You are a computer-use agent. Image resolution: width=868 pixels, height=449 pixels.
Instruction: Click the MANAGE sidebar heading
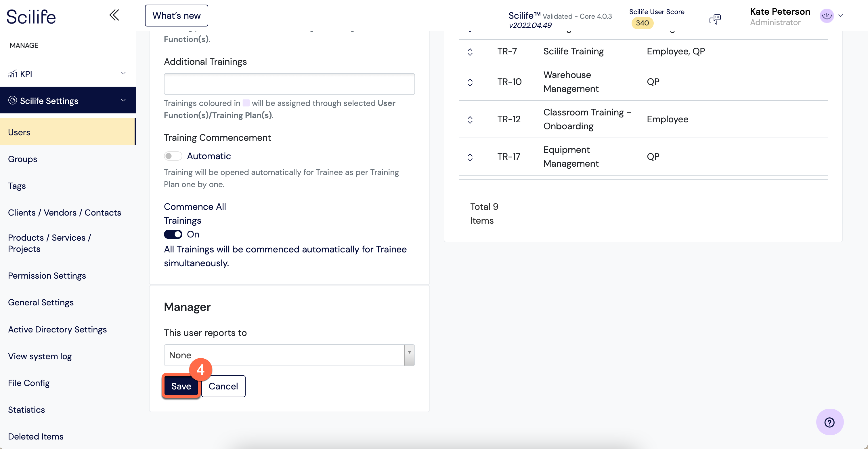tap(24, 45)
